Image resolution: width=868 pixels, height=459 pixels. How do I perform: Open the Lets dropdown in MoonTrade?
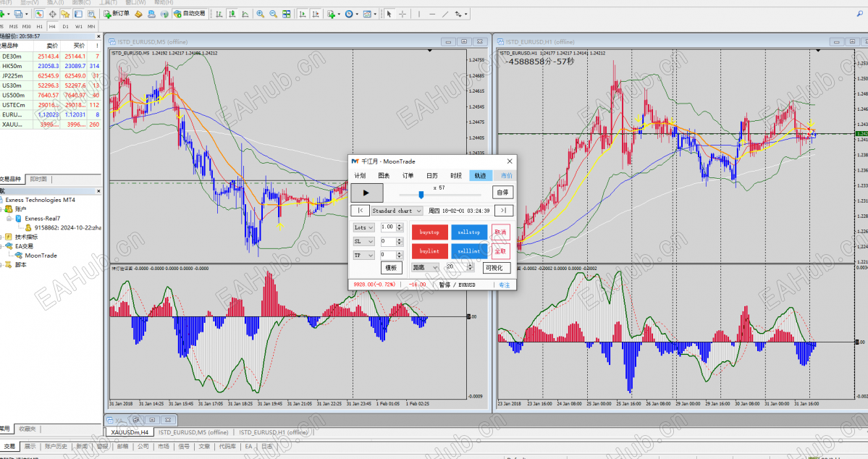(x=363, y=227)
